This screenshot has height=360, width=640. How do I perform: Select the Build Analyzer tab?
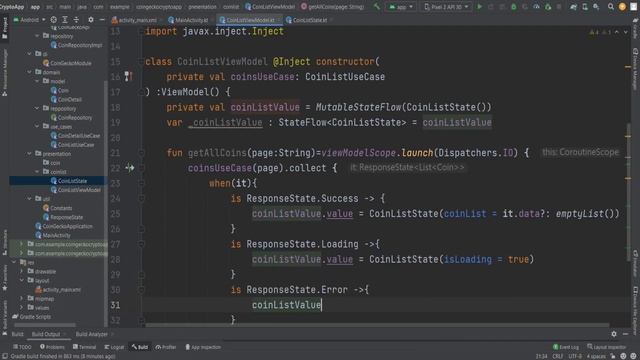(x=92, y=334)
